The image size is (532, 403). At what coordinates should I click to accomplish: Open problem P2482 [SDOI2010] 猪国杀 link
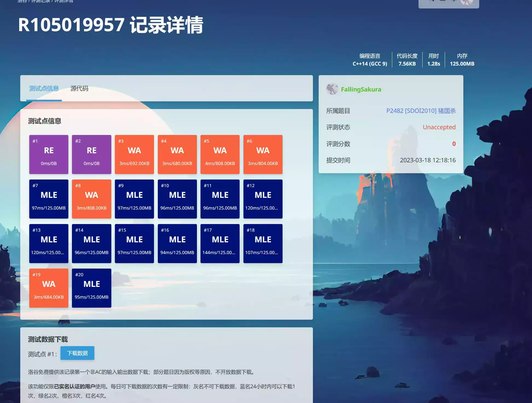point(421,111)
